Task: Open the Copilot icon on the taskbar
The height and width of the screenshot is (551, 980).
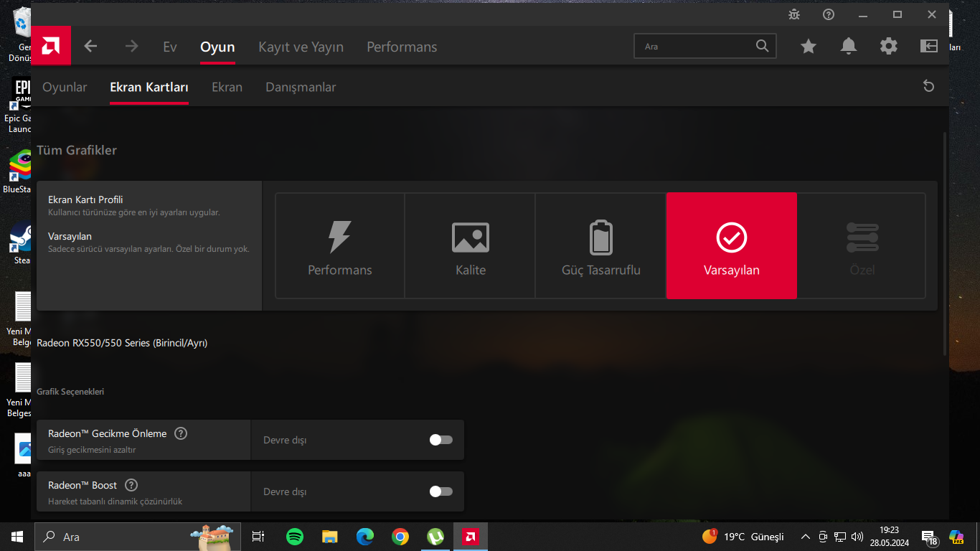Action: pos(956,537)
